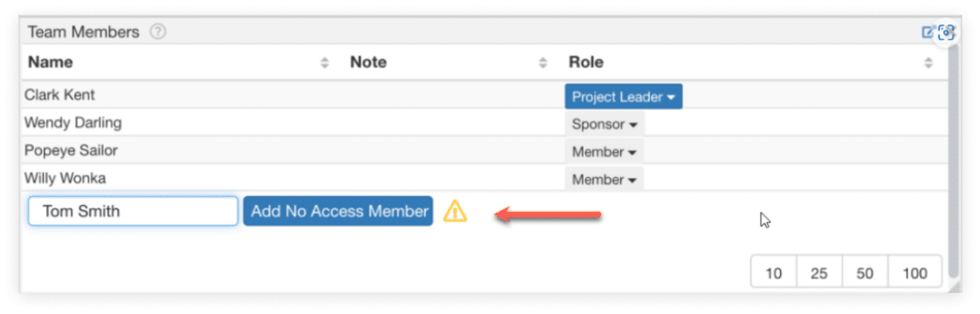Open Popeye Sailor's Member role dropdown
Viewport: 980px width, 314px height.
coord(604,152)
